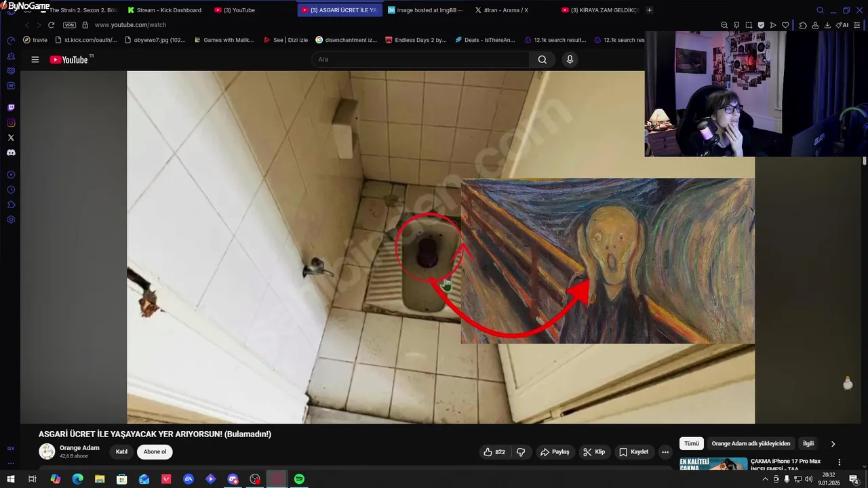Focus the YouTube 'Ara' search field
868x488 pixels.
pos(420,60)
